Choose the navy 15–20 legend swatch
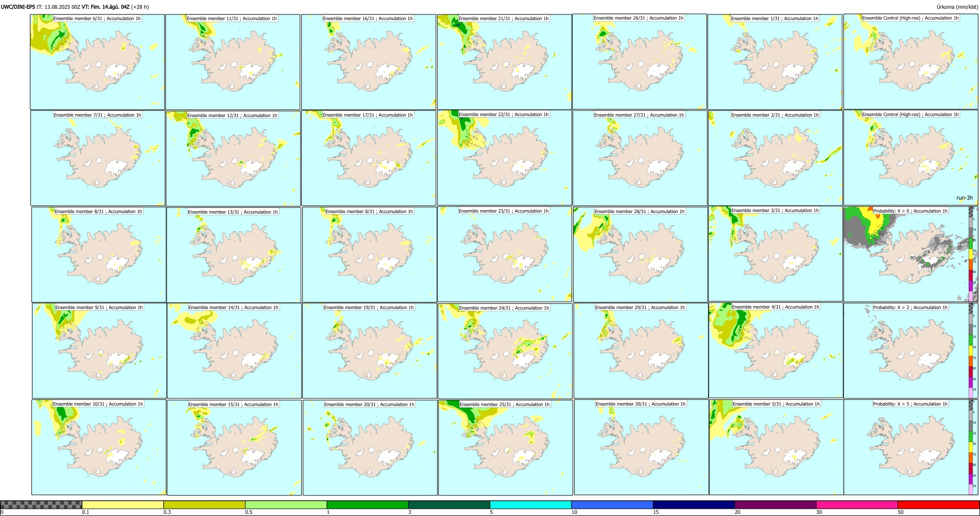Viewport: 980px width, 516px height. [694, 505]
